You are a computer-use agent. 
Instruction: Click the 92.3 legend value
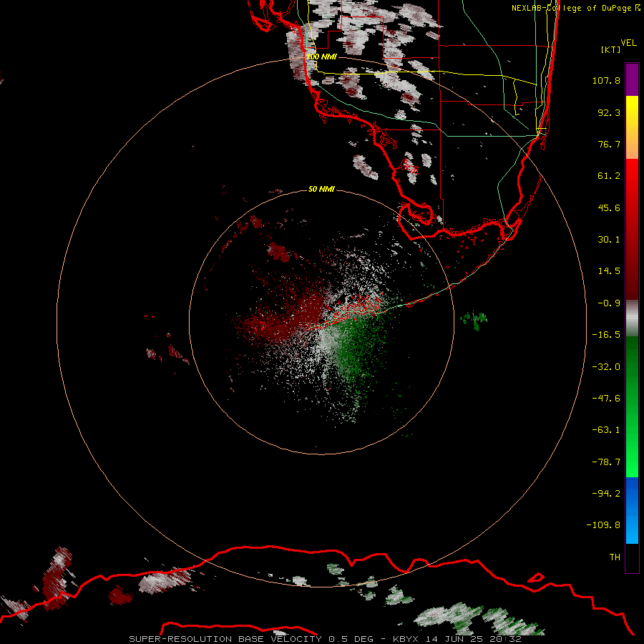point(609,112)
